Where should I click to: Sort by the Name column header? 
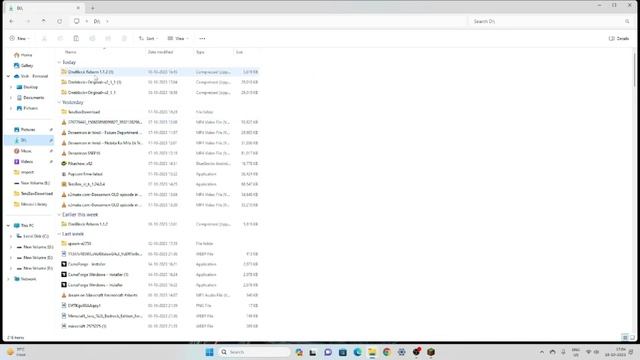pyautogui.click(x=71, y=52)
